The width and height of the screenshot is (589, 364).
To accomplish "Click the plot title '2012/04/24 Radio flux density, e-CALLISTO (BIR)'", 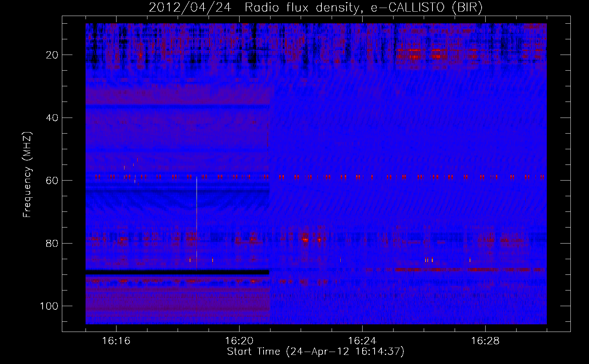I will pos(316,7).
